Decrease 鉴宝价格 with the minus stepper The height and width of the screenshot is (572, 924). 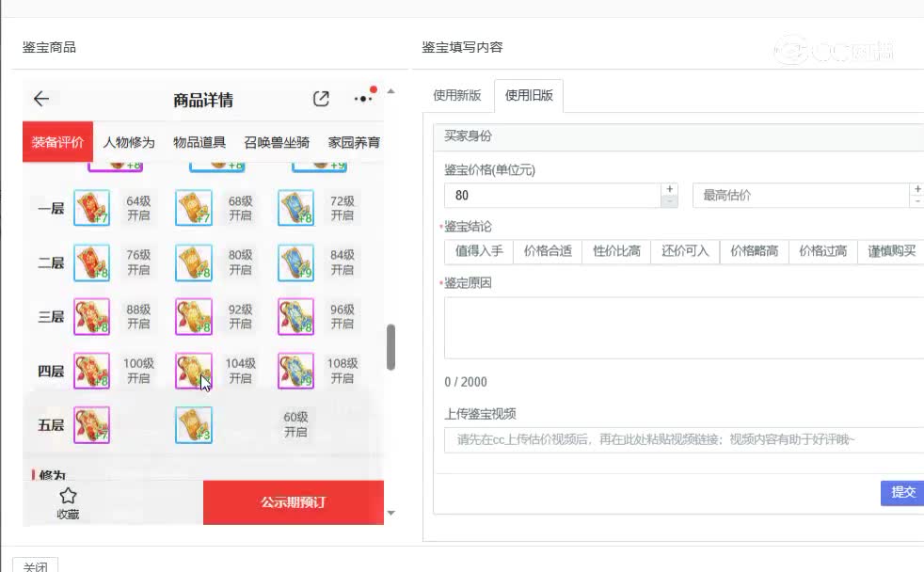coord(667,200)
